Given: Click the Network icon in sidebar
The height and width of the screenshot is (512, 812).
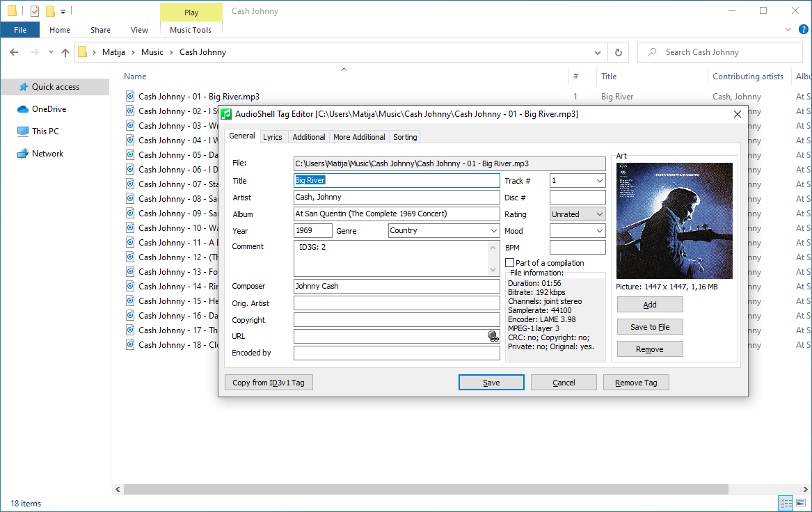Looking at the screenshot, I should 23,154.
